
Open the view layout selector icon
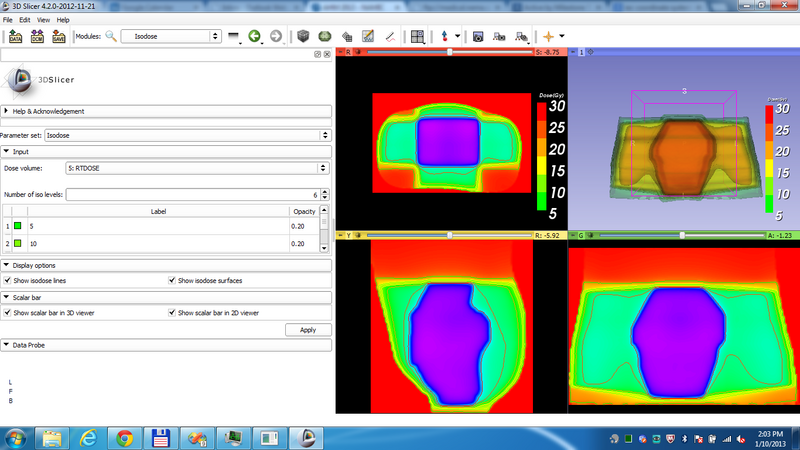(419, 36)
